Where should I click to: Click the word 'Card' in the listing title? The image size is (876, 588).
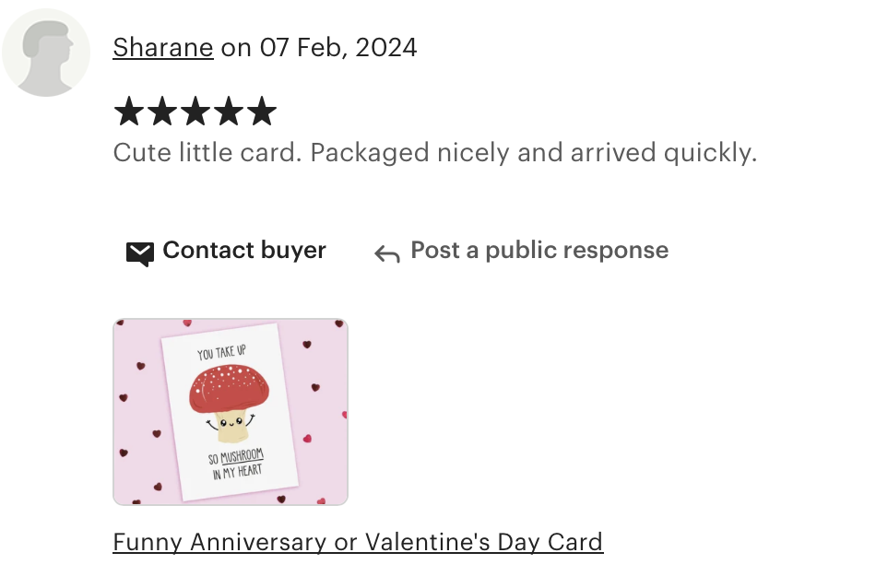click(x=575, y=542)
